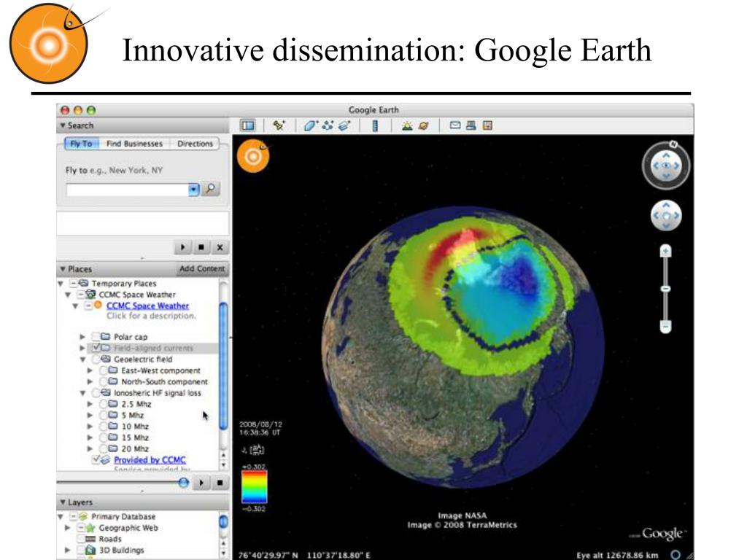This screenshot has height=560, width=747.
Task: Click the Places panel scrollbar
Action: [x=223, y=367]
